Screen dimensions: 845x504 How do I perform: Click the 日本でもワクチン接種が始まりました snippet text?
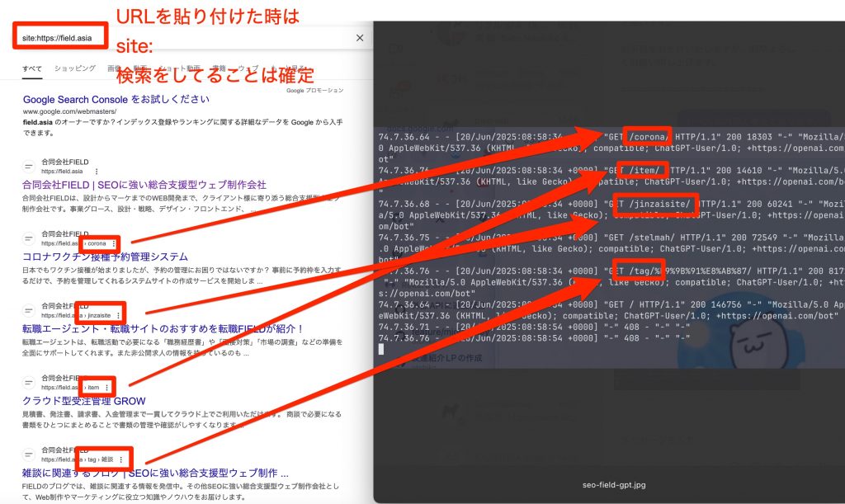tap(182, 276)
